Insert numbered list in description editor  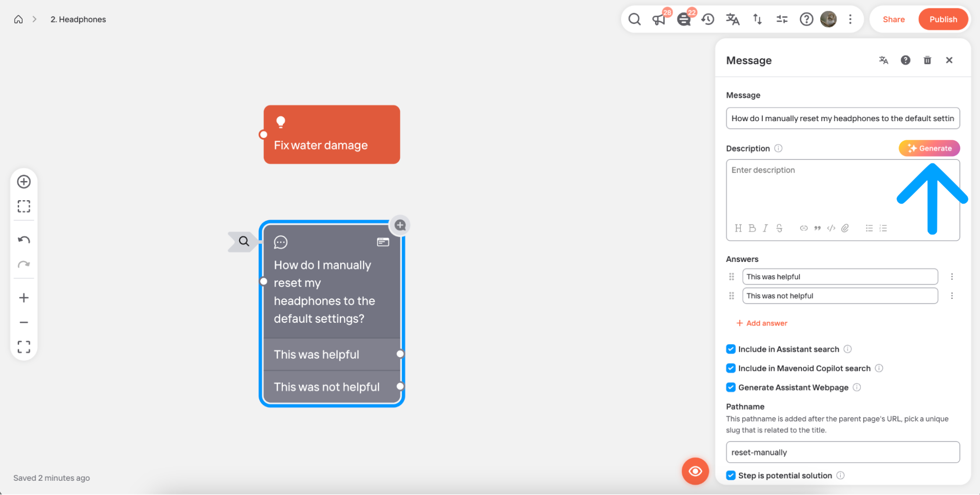883,228
